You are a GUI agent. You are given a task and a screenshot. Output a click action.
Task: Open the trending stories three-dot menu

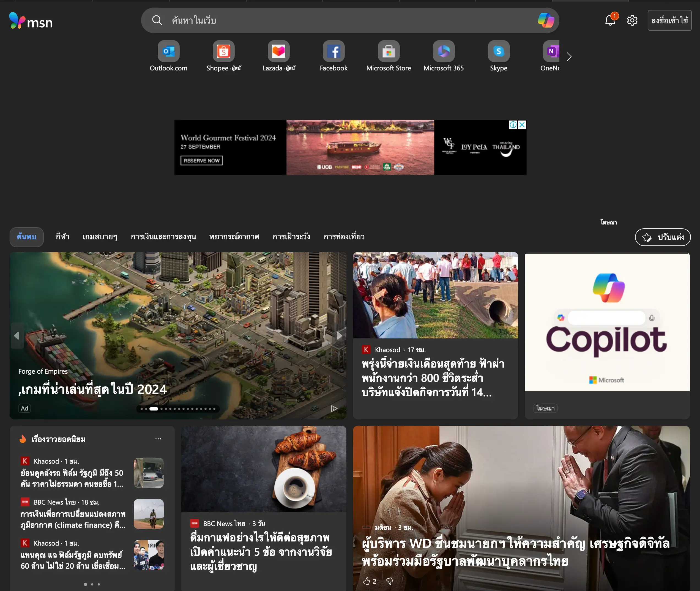(x=158, y=439)
